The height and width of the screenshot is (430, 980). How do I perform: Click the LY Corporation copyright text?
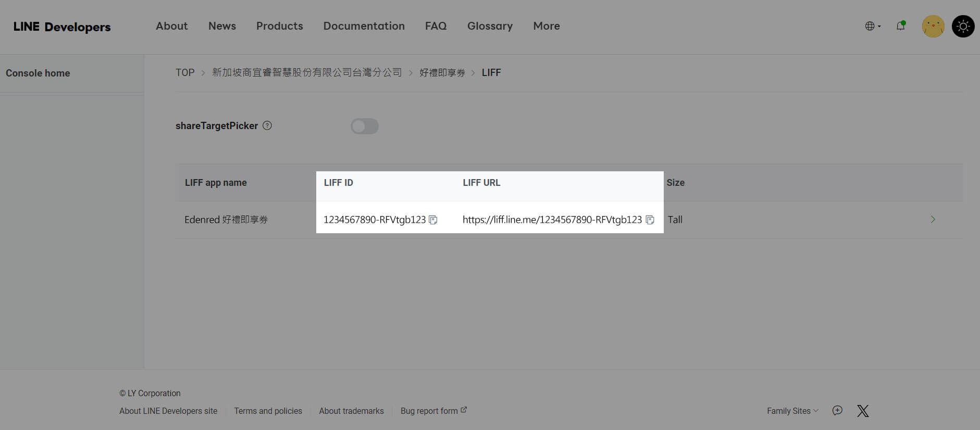[x=150, y=393]
